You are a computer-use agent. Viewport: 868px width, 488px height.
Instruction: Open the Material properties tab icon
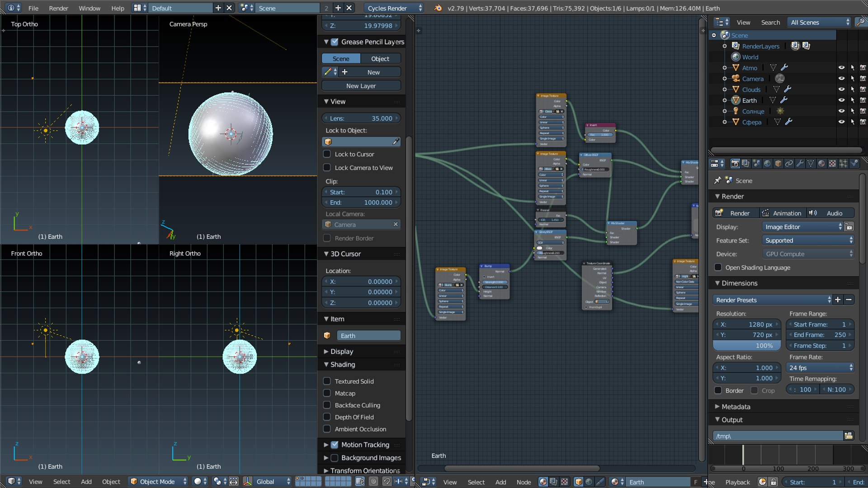tap(821, 164)
